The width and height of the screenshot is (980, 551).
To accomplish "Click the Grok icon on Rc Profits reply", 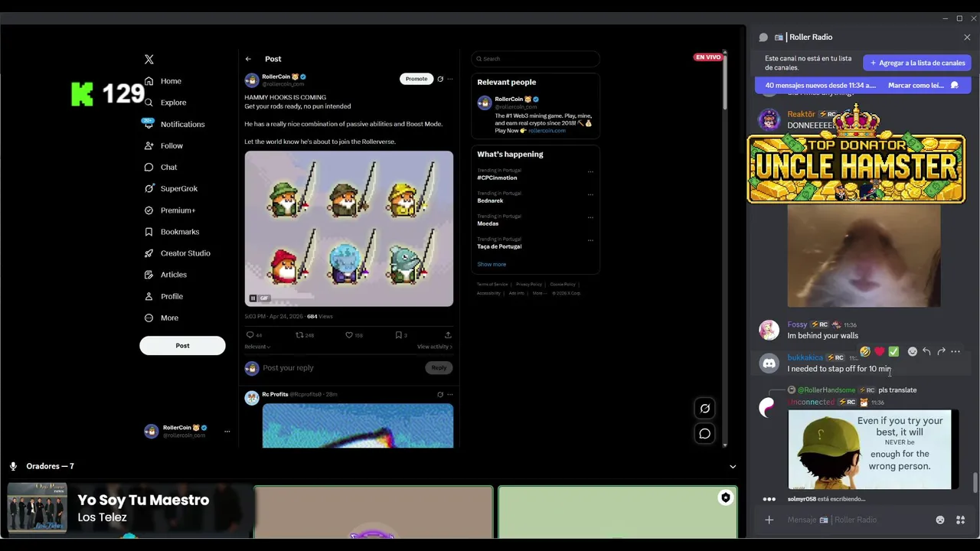I will pos(440,395).
